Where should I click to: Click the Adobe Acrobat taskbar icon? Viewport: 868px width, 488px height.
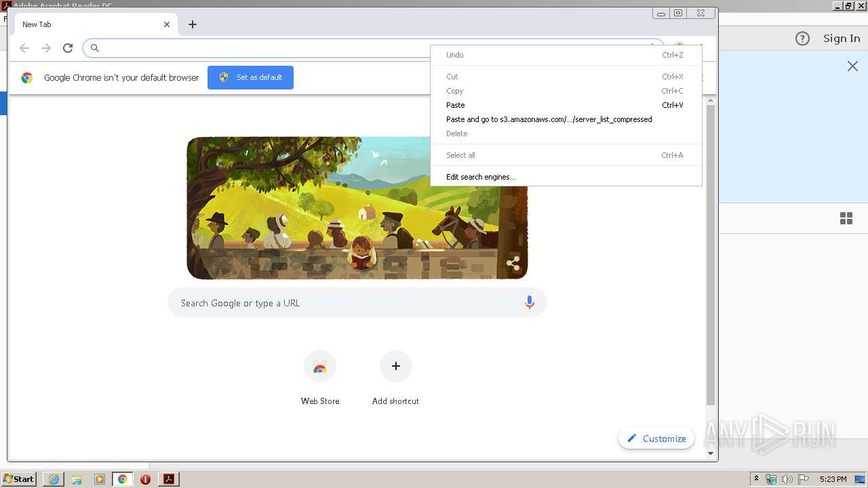pos(169,479)
